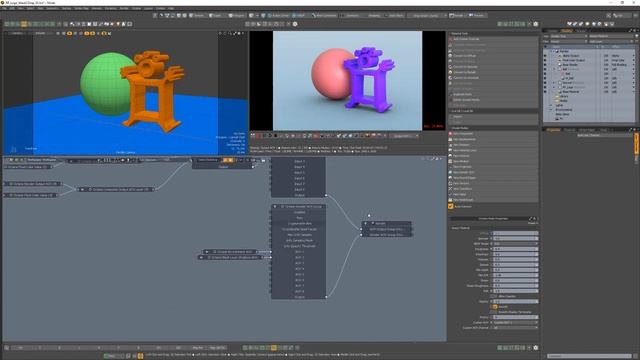Click the Assign Material button

coord(611,36)
